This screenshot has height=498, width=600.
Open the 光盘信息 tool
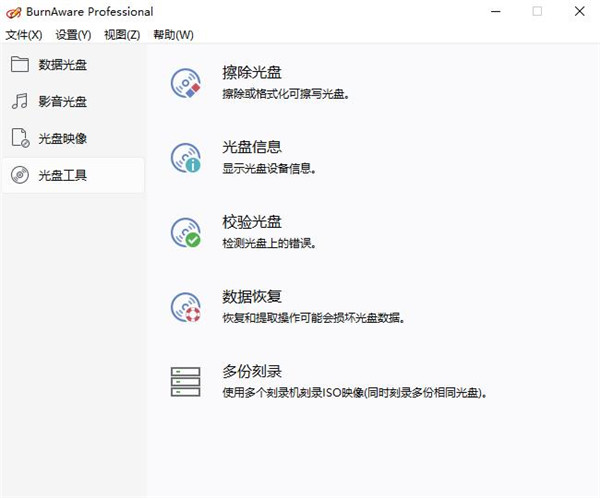252,147
